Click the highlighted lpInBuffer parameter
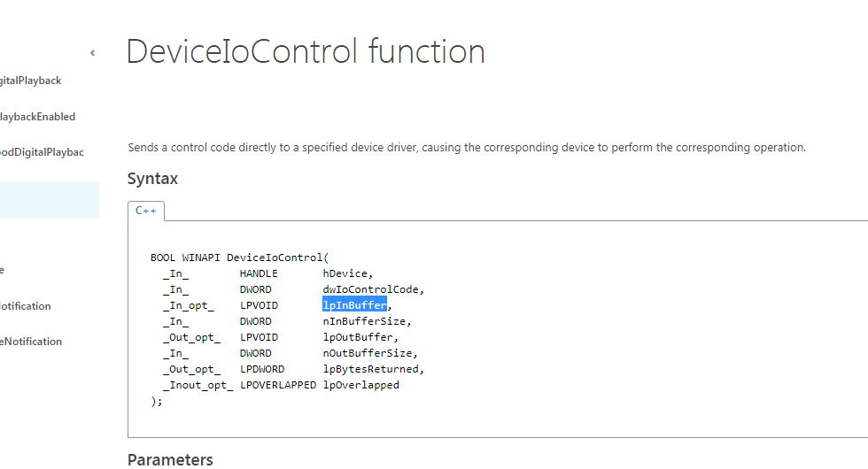This screenshot has width=868, height=469. 354,305
